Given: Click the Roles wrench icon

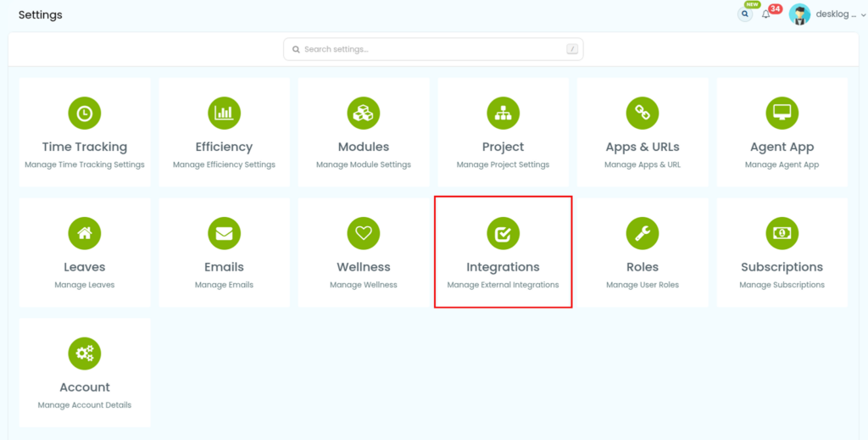Looking at the screenshot, I should [643, 233].
